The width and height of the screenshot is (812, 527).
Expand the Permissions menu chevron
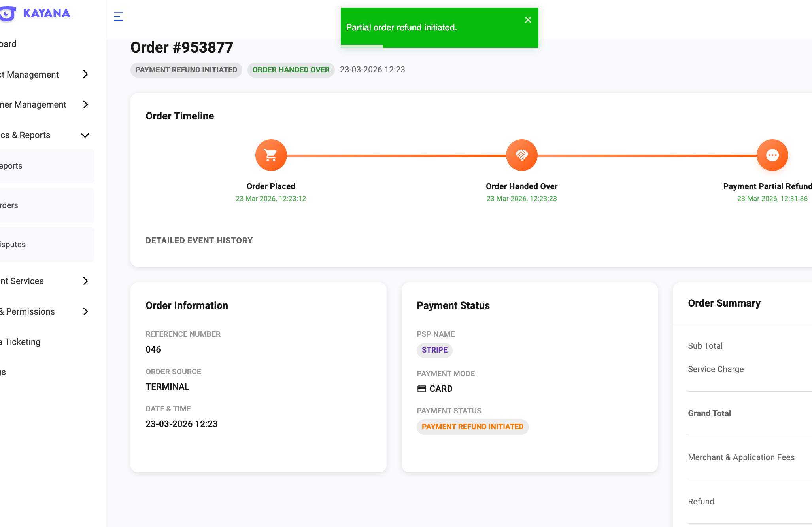85,311
